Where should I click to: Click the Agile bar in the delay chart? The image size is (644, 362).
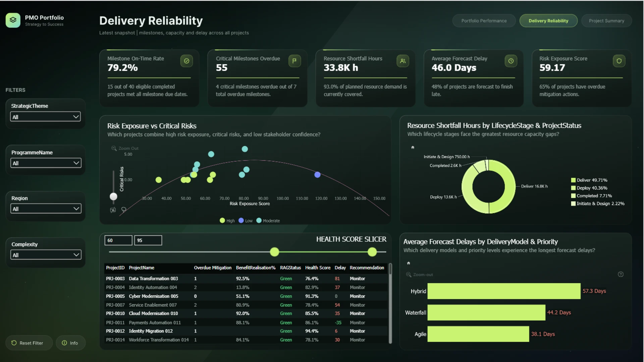(478, 334)
